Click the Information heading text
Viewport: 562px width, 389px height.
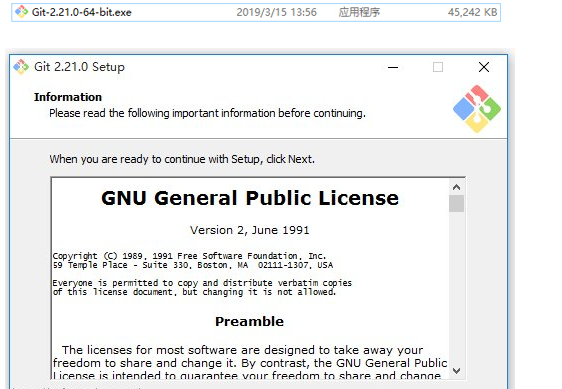[x=68, y=97]
